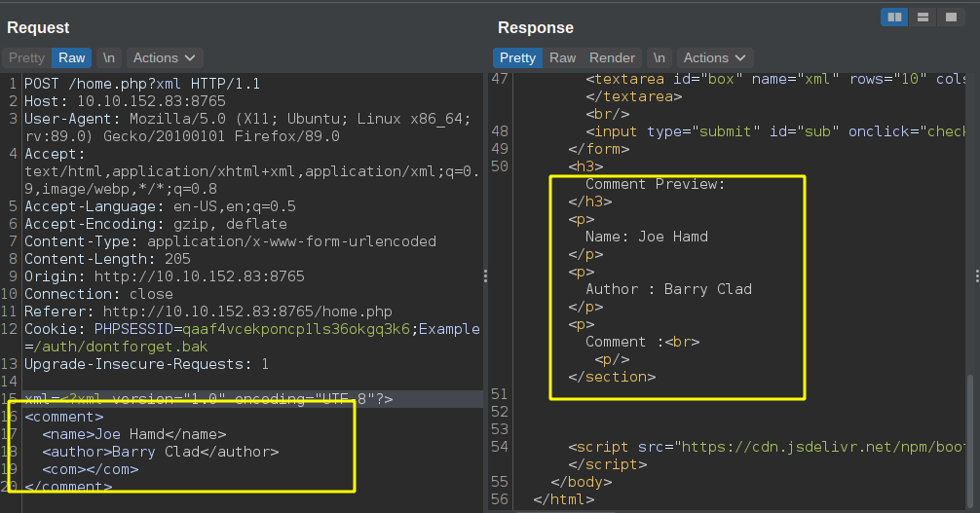Click the Accept-Encoding: gzip, deflate header

coord(156,224)
